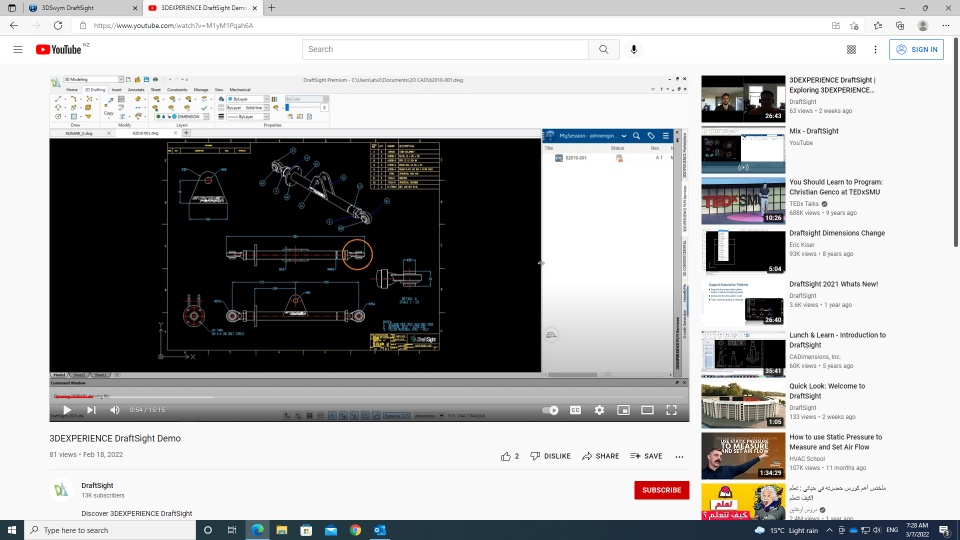Open the notification center
This screenshot has width=960, height=540.
pos(945,530)
